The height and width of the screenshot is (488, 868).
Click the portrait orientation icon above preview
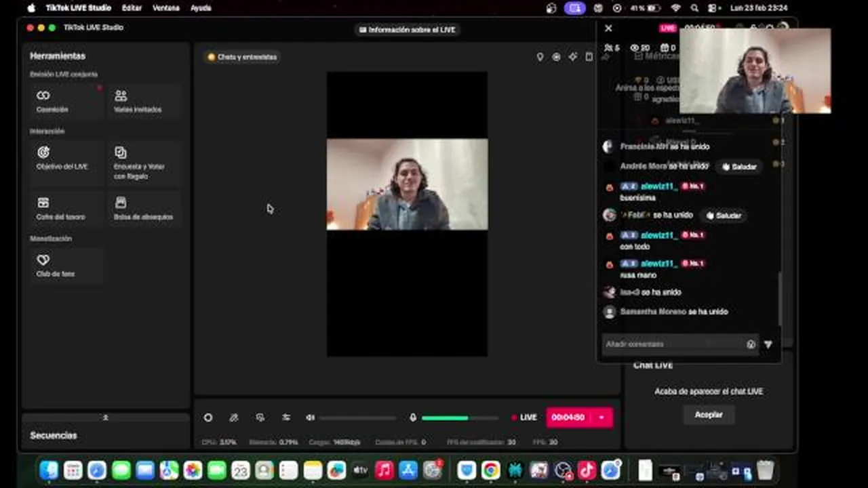[589, 57]
